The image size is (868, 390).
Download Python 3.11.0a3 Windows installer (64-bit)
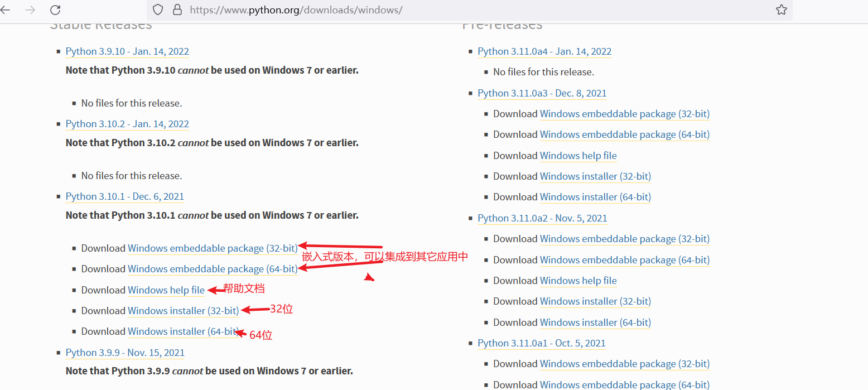point(595,197)
